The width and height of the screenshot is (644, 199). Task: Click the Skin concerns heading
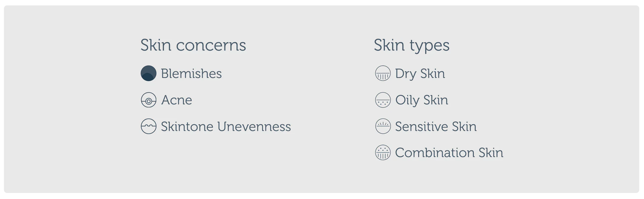tap(193, 45)
